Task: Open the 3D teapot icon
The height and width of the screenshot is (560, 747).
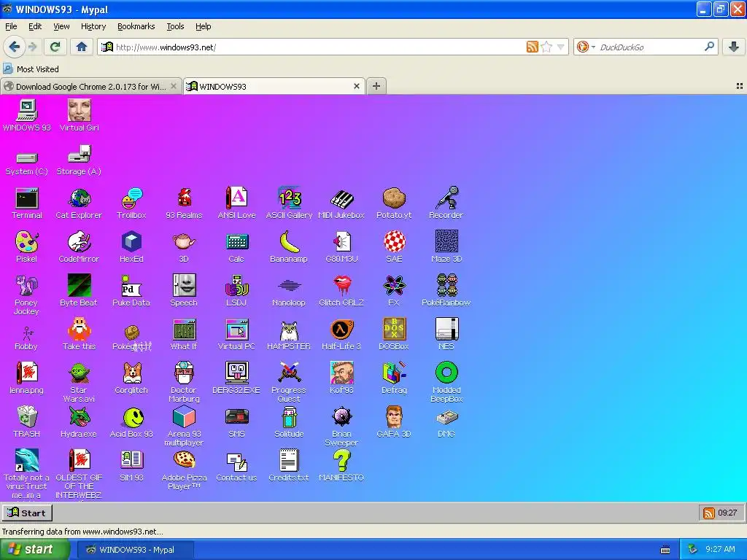Action: click(184, 247)
